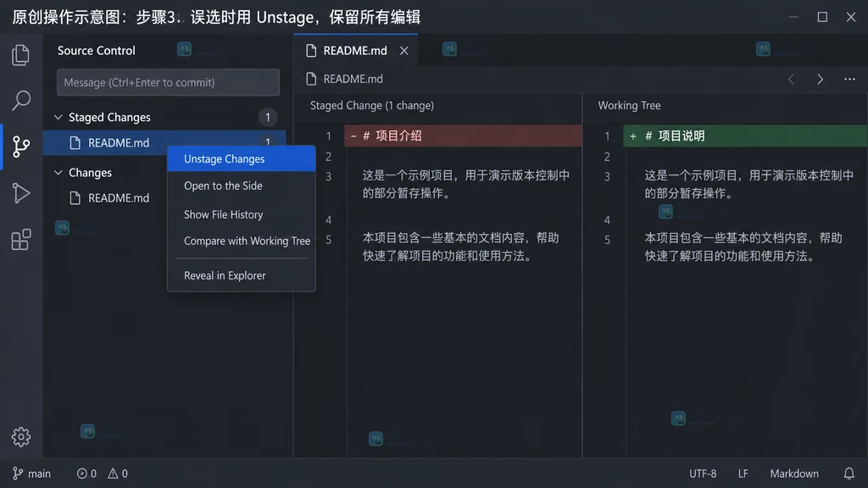Image resolution: width=868 pixels, height=488 pixels.
Task: Go to next change arrow
Action: (820, 79)
